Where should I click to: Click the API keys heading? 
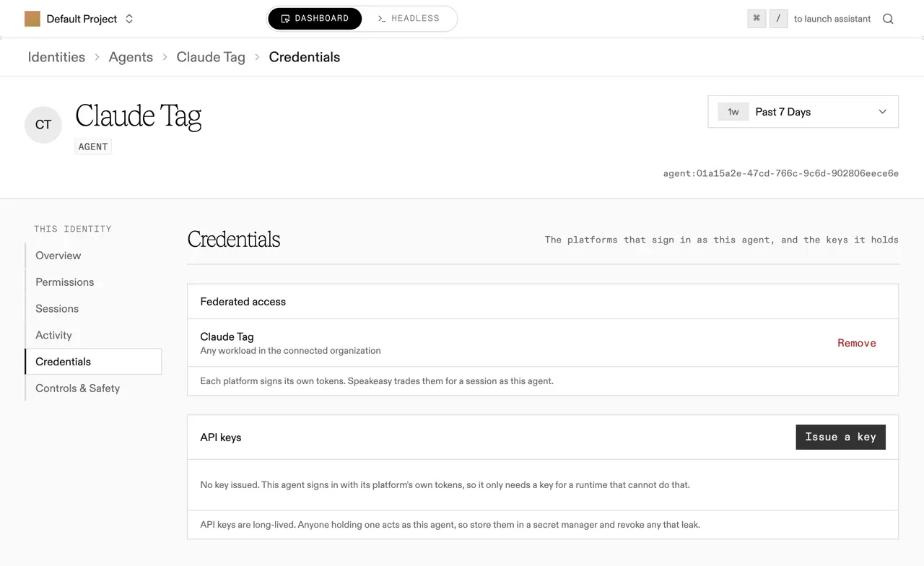220,437
